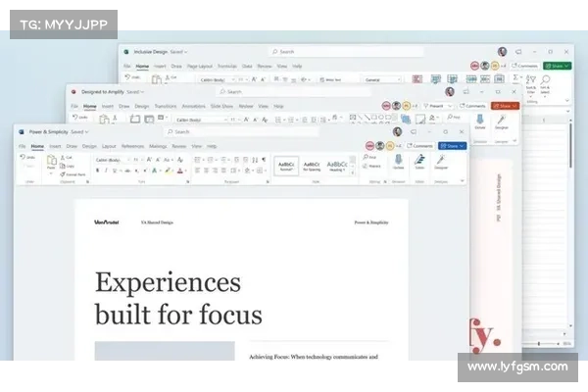Viewport: 588px width, 392px height.
Task: Switch to Page Layout tab in Excel
Action: [200, 66]
